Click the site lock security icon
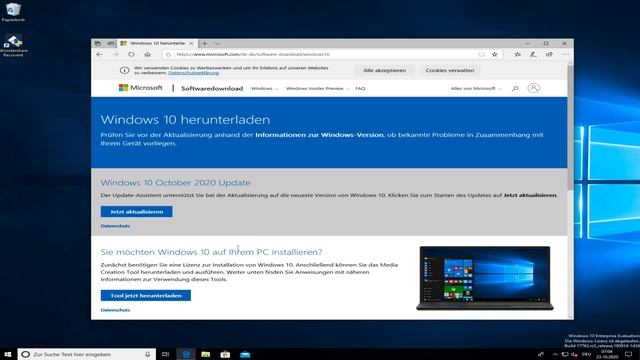Image resolution: width=640 pixels, height=360 pixels. click(169, 54)
